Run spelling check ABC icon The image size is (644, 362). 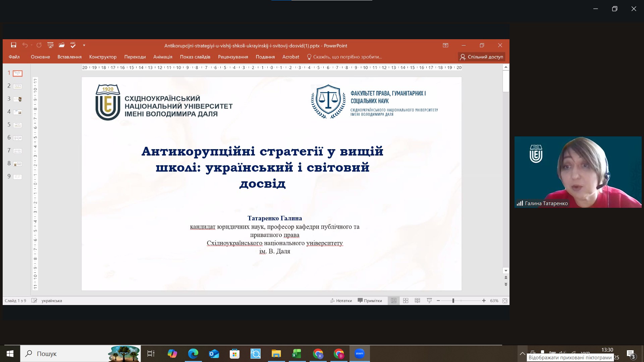[x=73, y=45]
